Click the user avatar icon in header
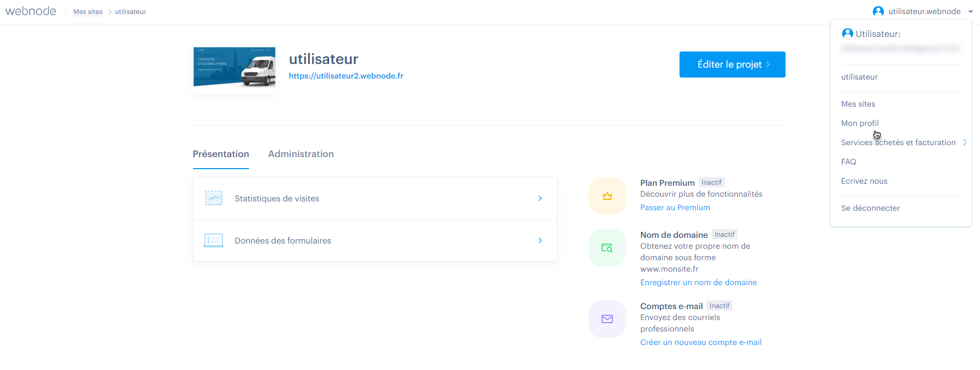This screenshot has width=980, height=370. coord(878,11)
